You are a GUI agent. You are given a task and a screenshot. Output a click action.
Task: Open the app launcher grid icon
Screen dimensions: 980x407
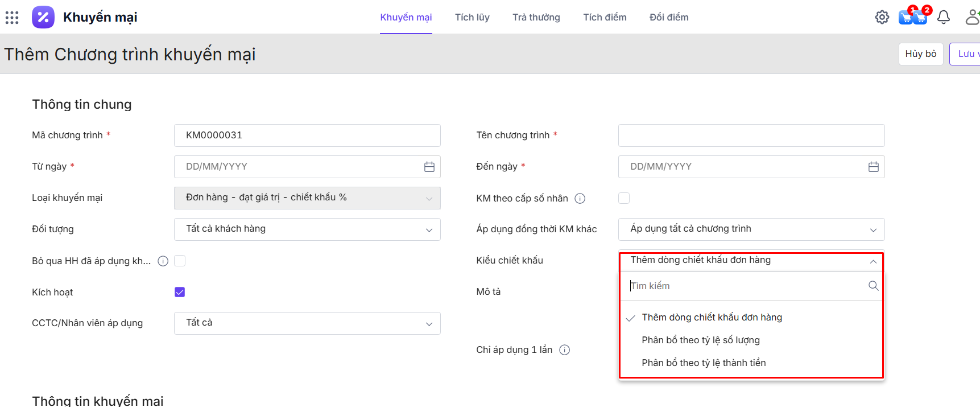(x=12, y=18)
